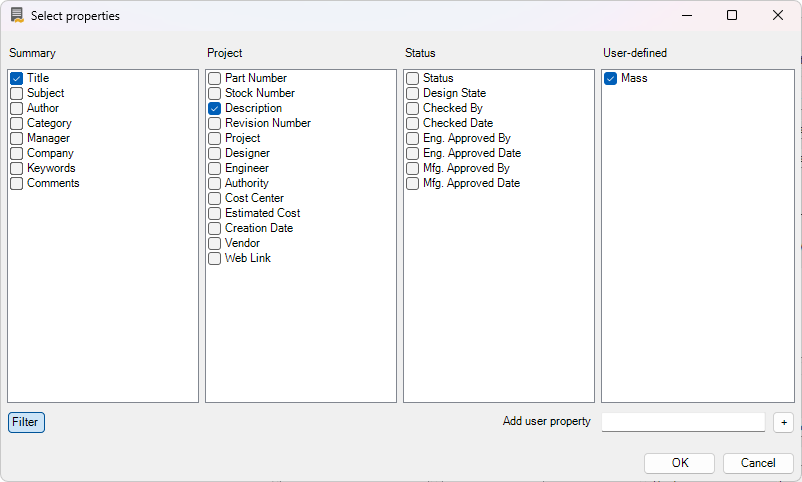Image resolution: width=802 pixels, height=482 pixels.
Task: Enable the Web Link property
Action: point(214,258)
